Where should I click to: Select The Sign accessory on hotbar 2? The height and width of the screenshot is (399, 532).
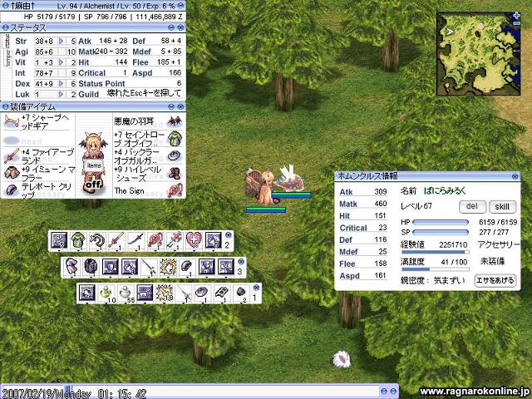click(155, 240)
